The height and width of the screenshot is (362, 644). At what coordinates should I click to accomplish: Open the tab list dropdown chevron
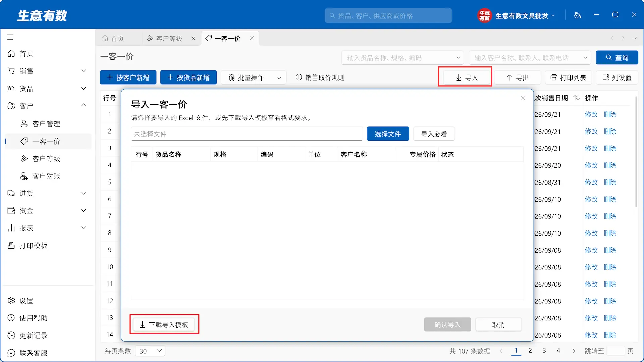click(634, 38)
